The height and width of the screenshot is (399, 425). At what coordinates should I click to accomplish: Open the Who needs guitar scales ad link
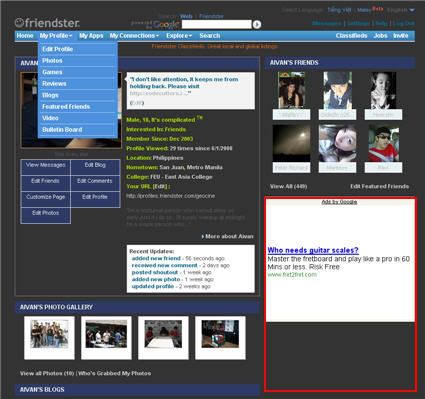coord(313,250)
